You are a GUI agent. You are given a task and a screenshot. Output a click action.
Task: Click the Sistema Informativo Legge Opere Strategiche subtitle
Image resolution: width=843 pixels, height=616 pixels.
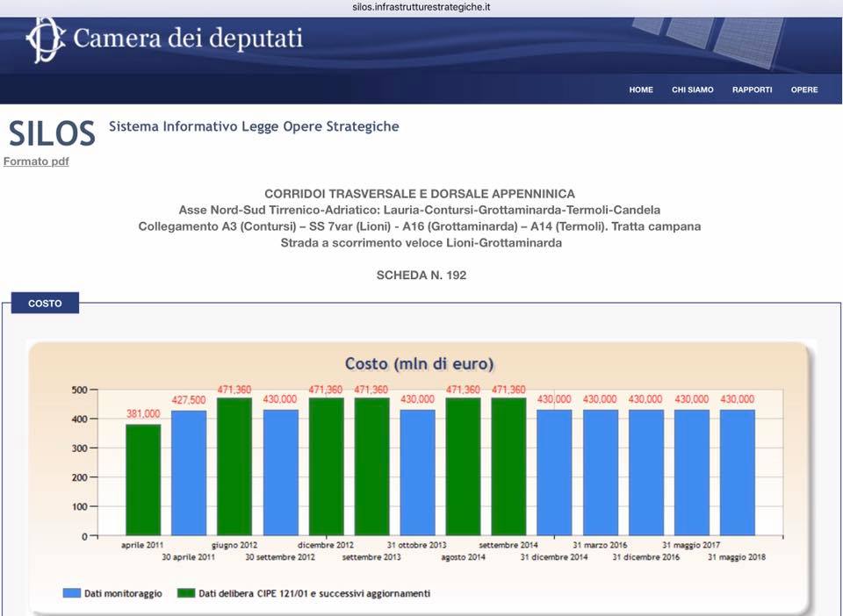[254, 126]
